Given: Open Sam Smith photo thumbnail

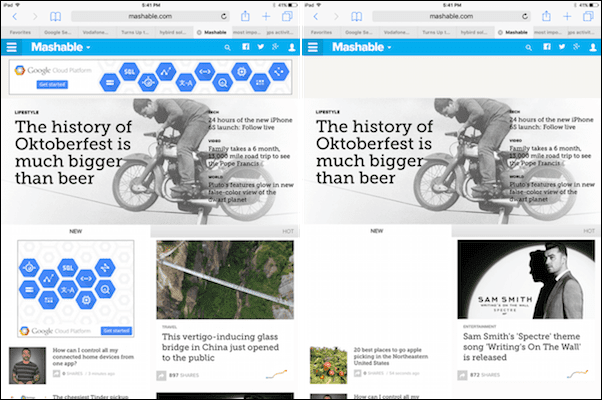Looking at the screenshot, I should point(526,279).
